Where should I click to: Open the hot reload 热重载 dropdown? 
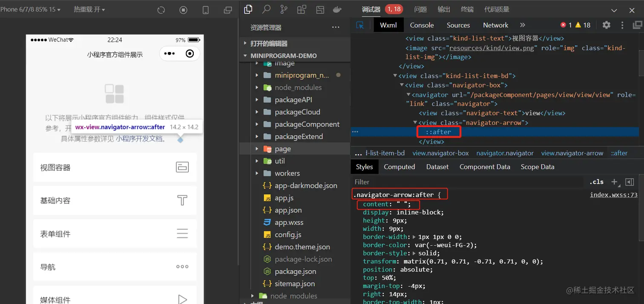[x=89, y=9]
